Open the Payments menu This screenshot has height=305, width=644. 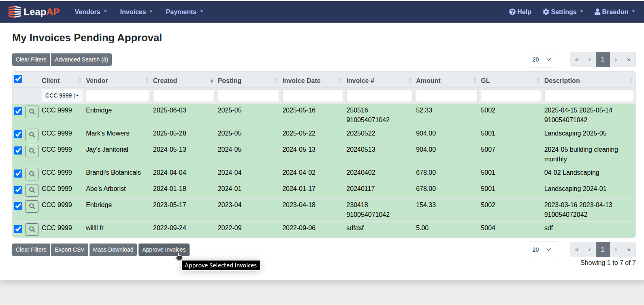coord(184,12)
